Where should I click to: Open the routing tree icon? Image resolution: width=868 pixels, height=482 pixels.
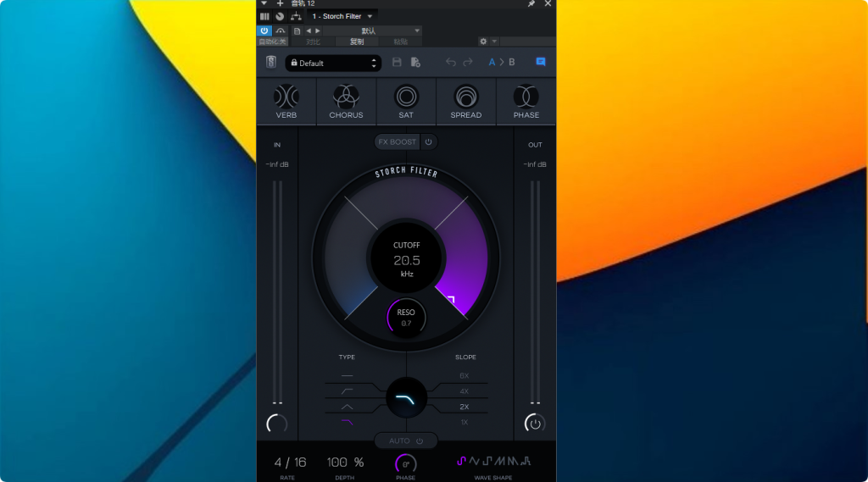[296, 17]
